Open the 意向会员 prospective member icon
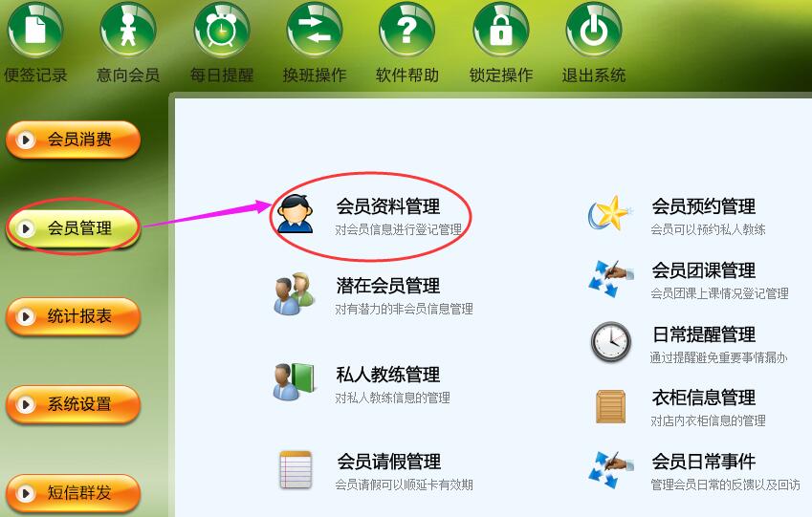This screenshot has width=812, height=517. tap(128, 30)
